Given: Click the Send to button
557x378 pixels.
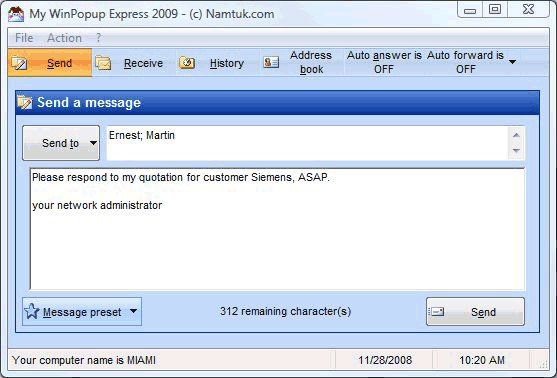Looking at the screenshot, I should click(61, 143).
